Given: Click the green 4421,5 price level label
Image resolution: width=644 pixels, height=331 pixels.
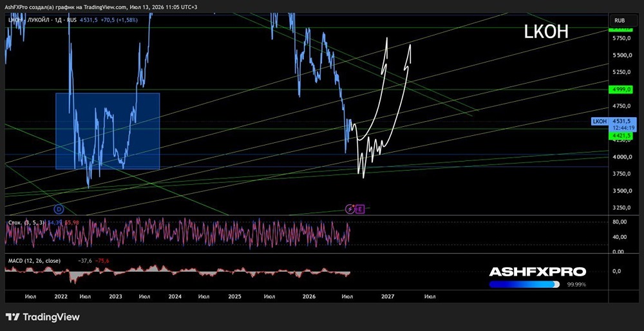Looking at the screenshot, I should coord(620,135).
